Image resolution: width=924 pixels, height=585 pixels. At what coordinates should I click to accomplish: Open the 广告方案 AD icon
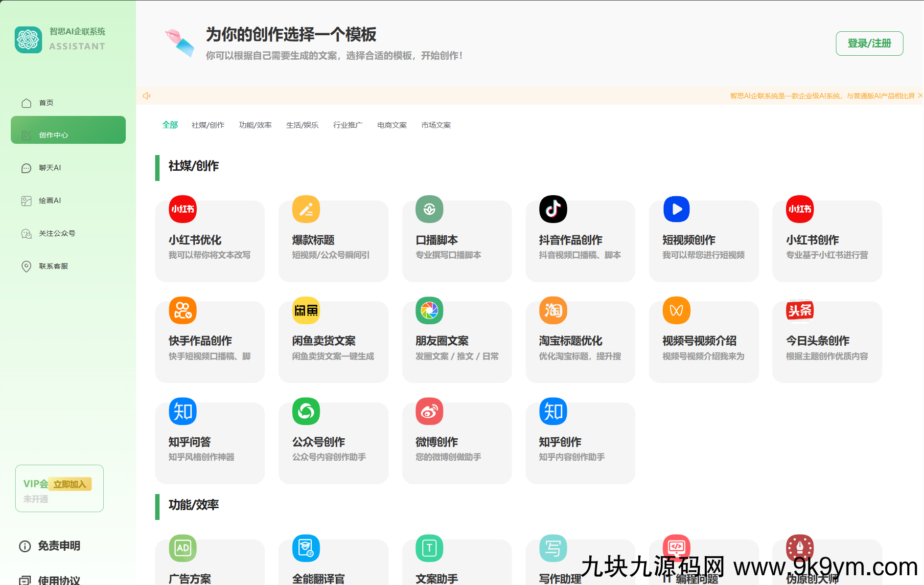(183, 548)
